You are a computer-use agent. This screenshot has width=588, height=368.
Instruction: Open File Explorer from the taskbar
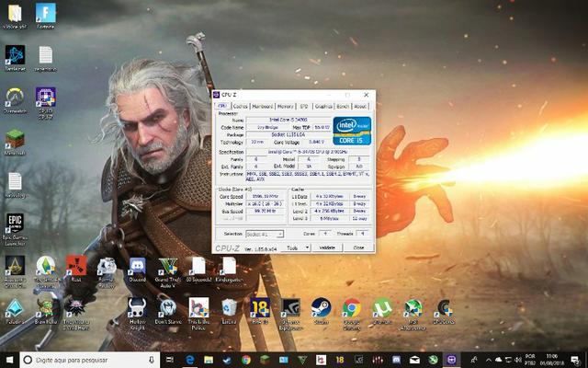209,360
